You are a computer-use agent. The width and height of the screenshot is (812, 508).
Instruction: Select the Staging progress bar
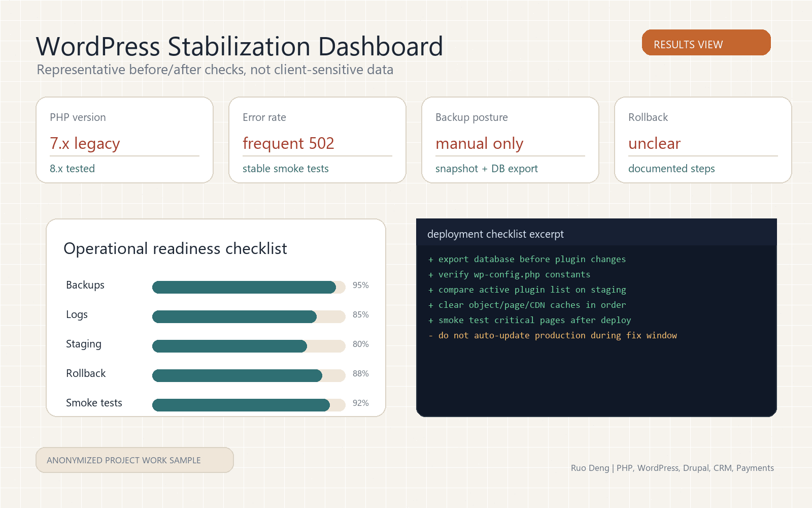coord(249,346)
